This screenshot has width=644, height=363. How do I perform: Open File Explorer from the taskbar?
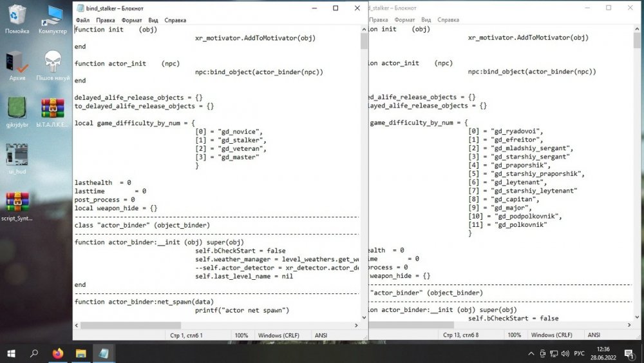[81, 353]
